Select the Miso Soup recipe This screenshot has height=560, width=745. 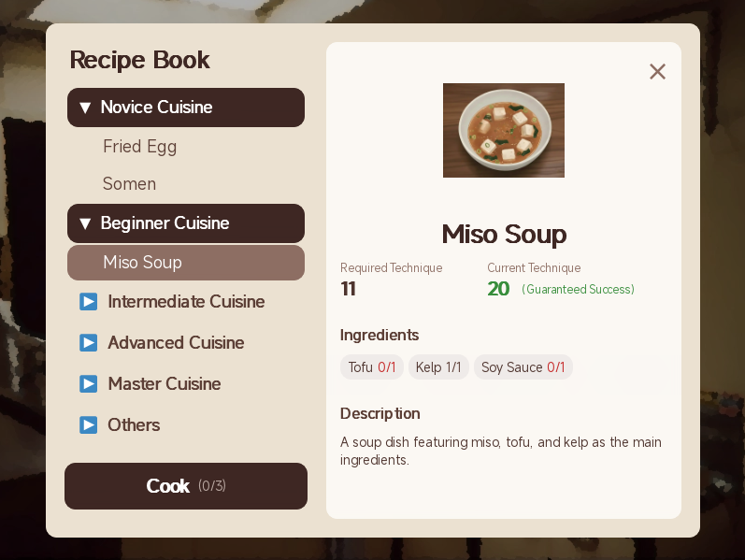pyautogui.click(x=142, y=263)
